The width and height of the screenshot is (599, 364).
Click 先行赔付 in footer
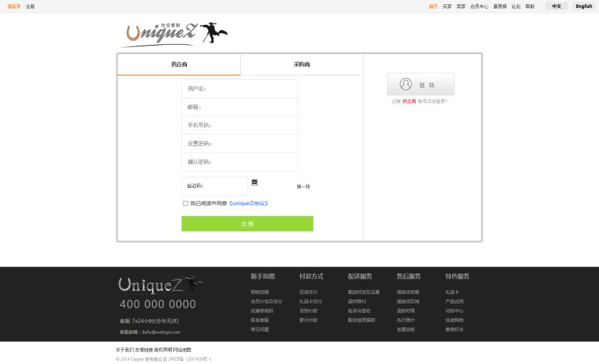coord(406,320)
